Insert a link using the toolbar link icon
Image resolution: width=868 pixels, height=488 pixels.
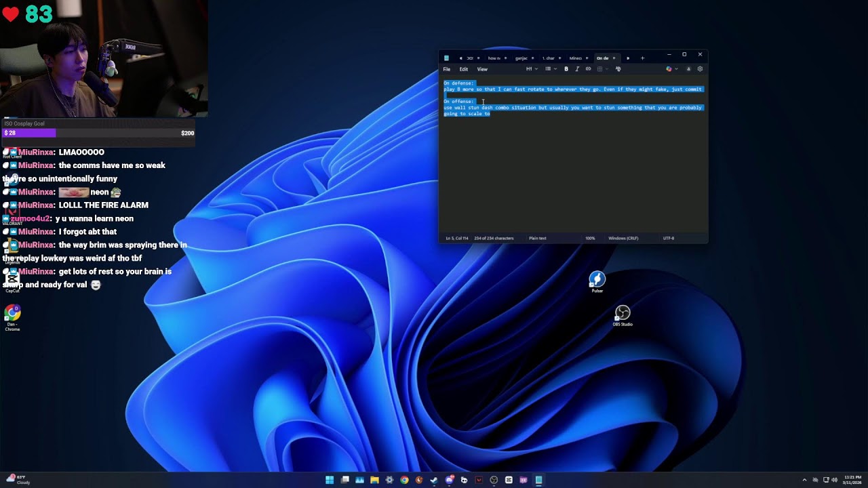coord(588,69)
